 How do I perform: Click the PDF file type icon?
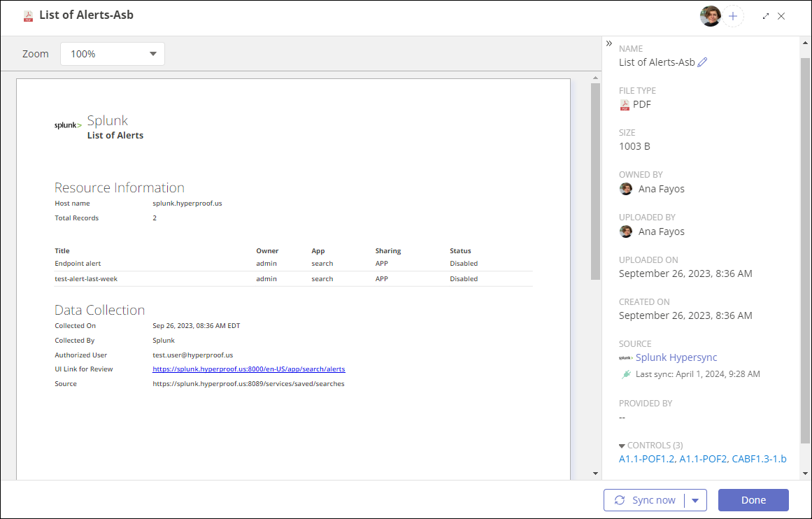(x=625, y=105)
